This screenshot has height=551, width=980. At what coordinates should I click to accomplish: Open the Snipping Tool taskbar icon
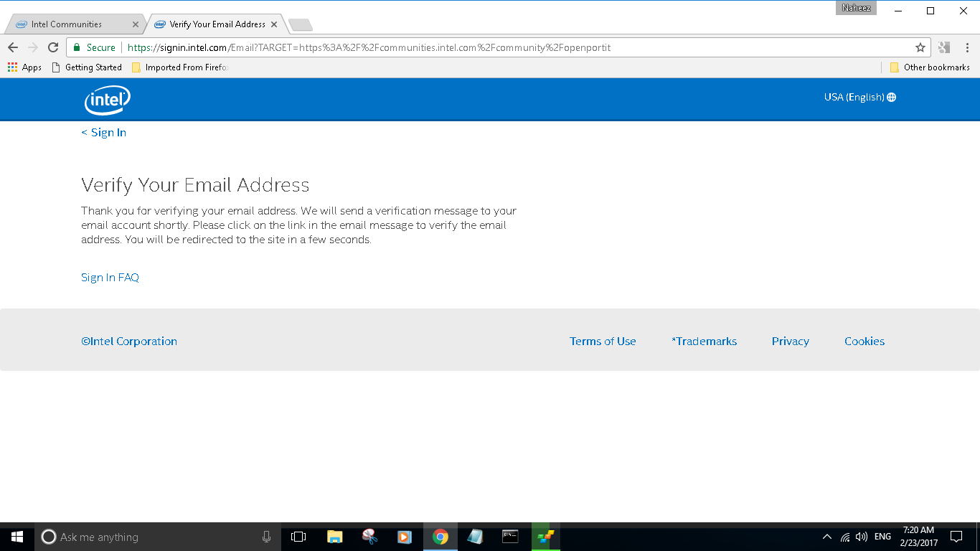pos(369,537)
